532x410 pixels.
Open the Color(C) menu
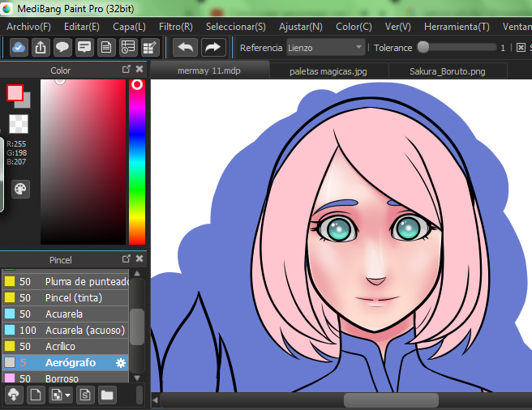(x=354, y=27)
